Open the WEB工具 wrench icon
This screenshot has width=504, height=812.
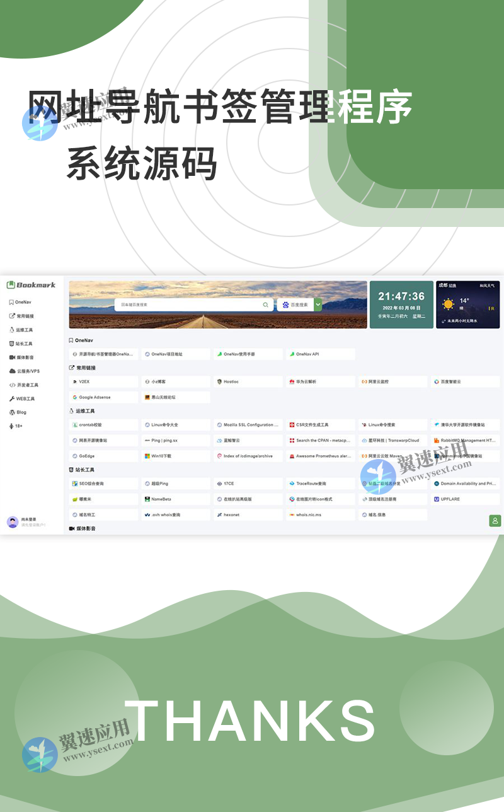point(11,398)
